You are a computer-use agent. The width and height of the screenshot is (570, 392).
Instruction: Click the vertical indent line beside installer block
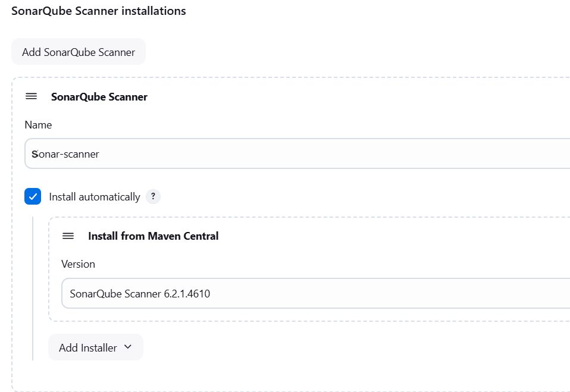[x=33, y=288]
